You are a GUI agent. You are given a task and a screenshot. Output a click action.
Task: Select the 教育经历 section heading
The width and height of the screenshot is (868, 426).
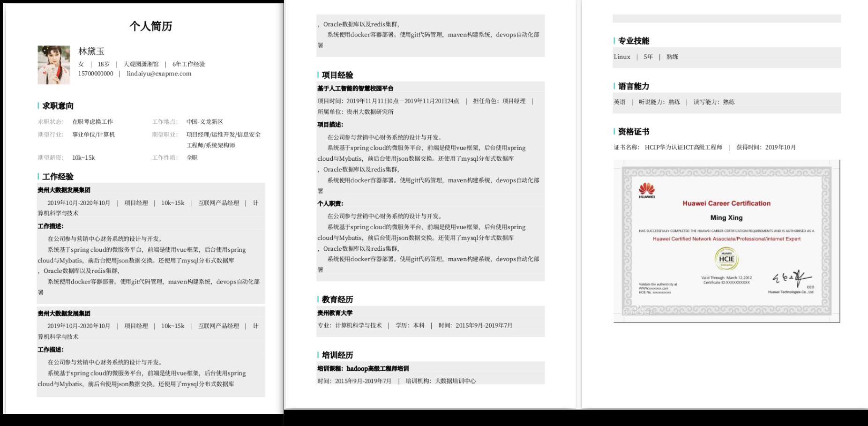(x=337, y=299)
